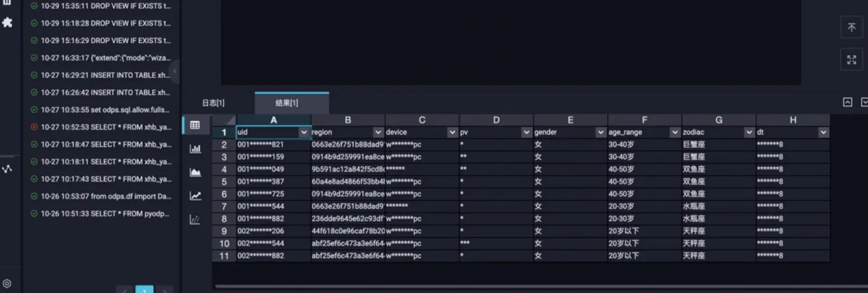Open region column filter dropdown

click(378, 132)
